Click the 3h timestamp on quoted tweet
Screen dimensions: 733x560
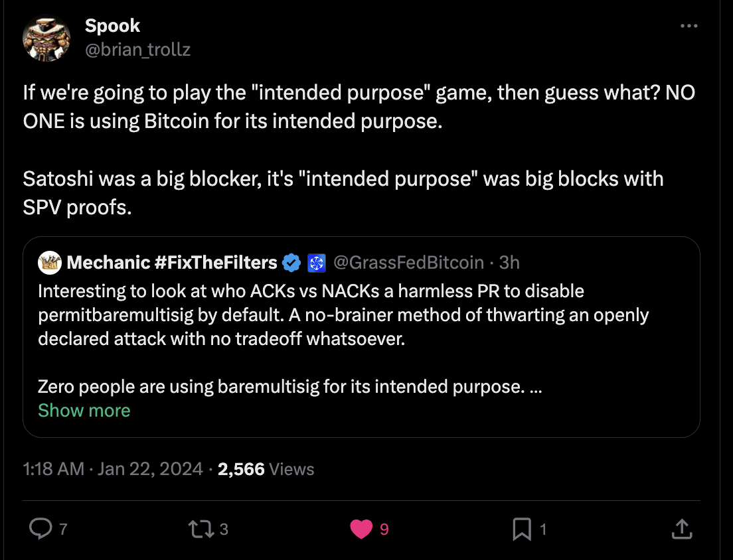point(509,263)
